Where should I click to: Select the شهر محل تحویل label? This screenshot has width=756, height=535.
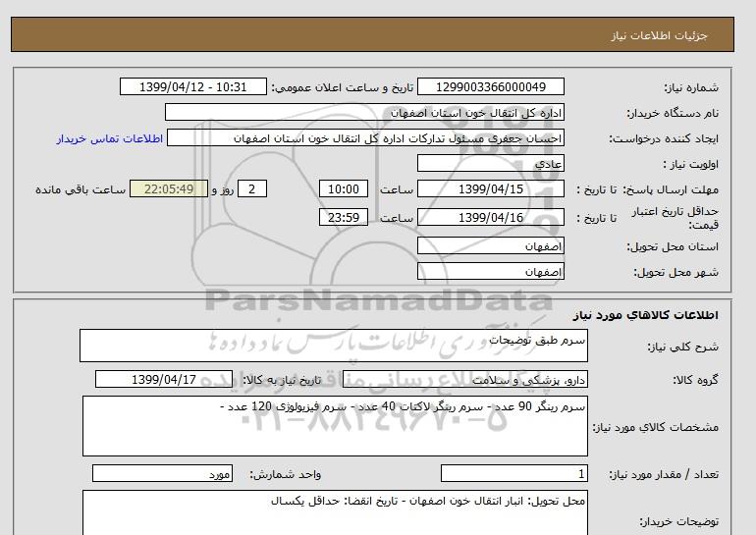[x=676, y=272]
